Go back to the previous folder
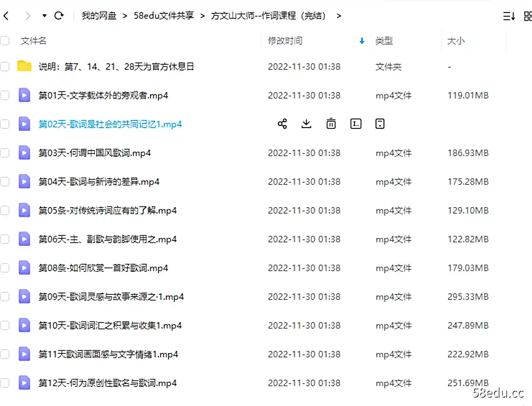This screenshot has height=406, width=532. pyautogui.click(x=6, y=16)
